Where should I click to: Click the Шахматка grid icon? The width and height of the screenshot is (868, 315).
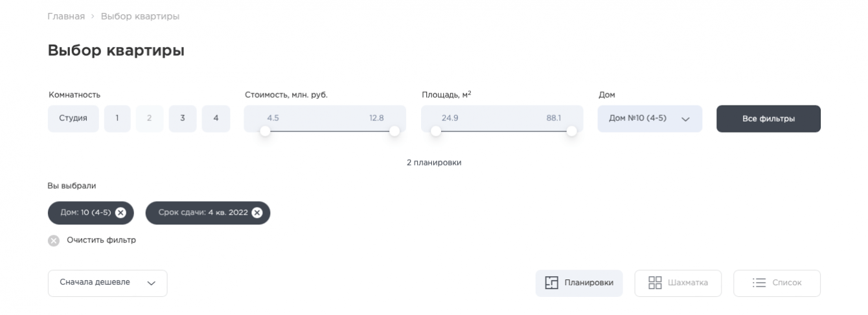pos(656,283)
